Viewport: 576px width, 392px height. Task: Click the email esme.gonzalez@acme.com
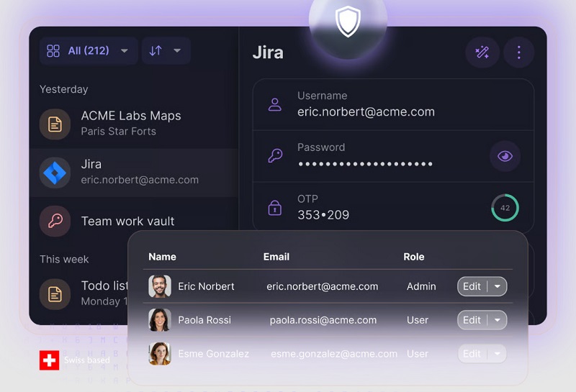[x=334, y=354]
